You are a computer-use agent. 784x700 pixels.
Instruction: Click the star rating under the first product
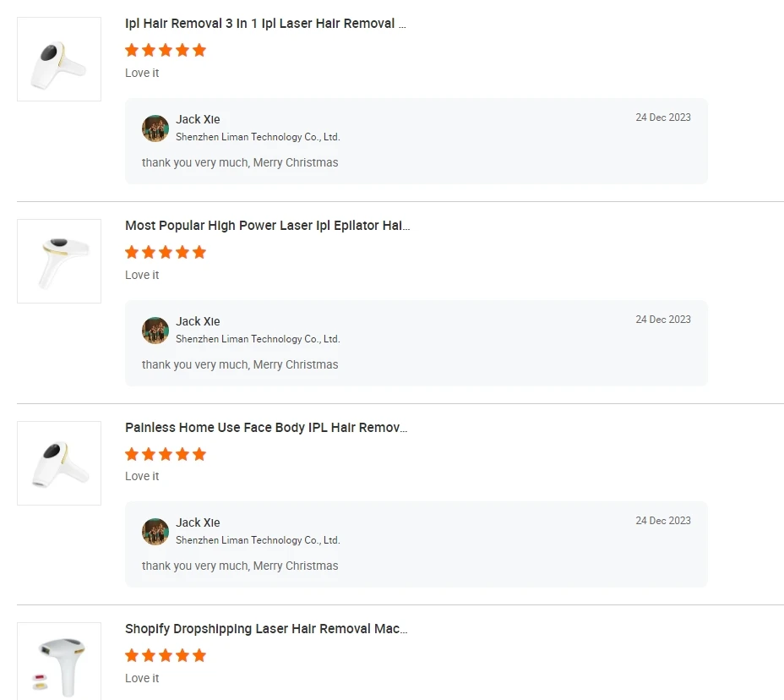point(166,50)
